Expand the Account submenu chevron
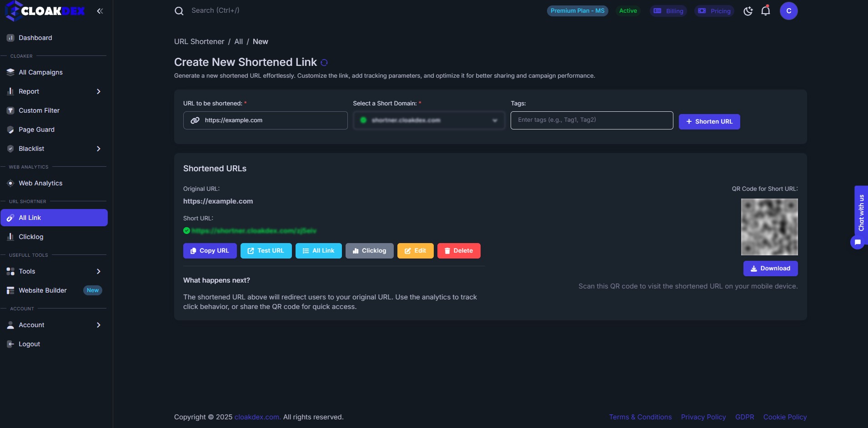Image resolution: width=868 pixels, height=428 pixels. coord(99,325)
